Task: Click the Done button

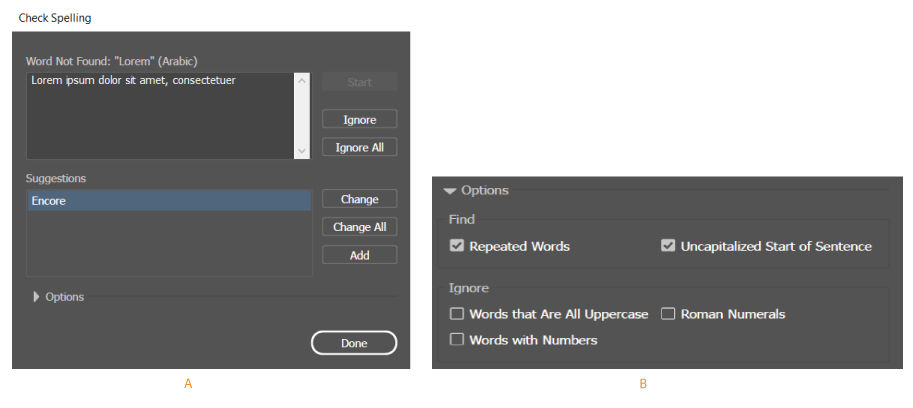Action: tap(354, 343)
